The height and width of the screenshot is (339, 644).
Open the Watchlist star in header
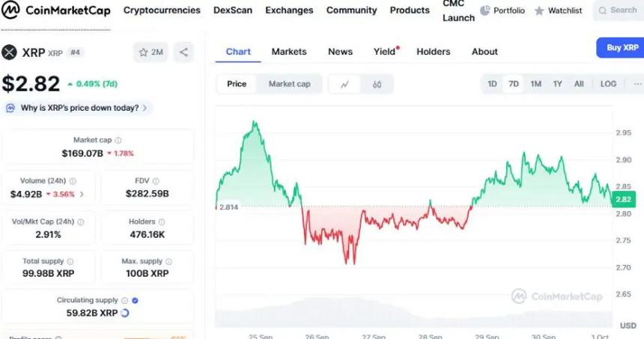(x=539, y=11)
